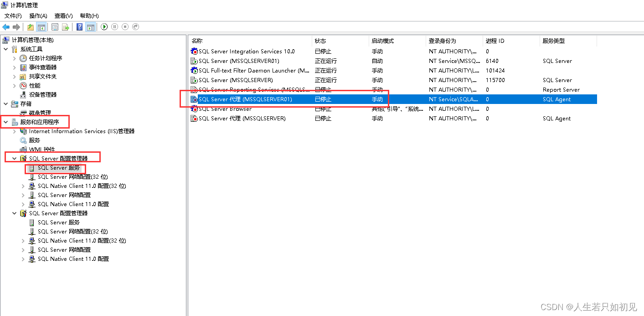Expand the 性能 node arrow

pos(15,86)
